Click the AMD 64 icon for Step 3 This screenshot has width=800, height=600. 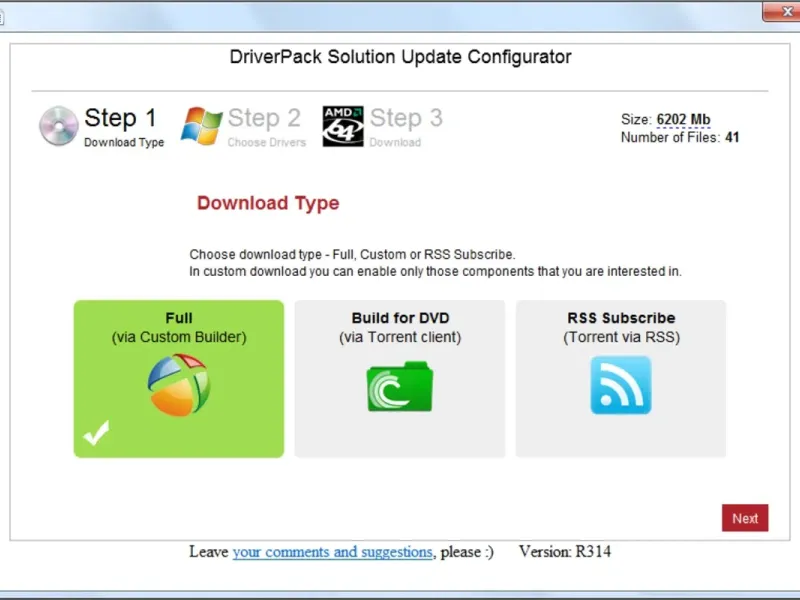click(x=343, y=126)
